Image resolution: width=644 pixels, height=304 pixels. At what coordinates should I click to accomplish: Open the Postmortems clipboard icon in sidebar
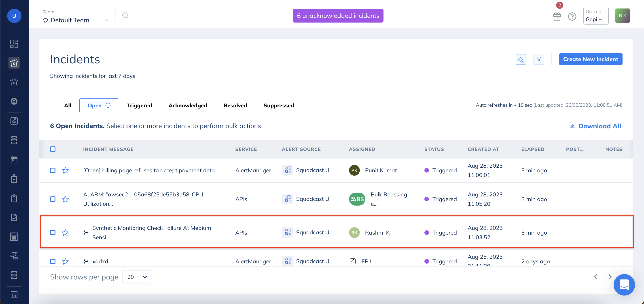[14, 179]
